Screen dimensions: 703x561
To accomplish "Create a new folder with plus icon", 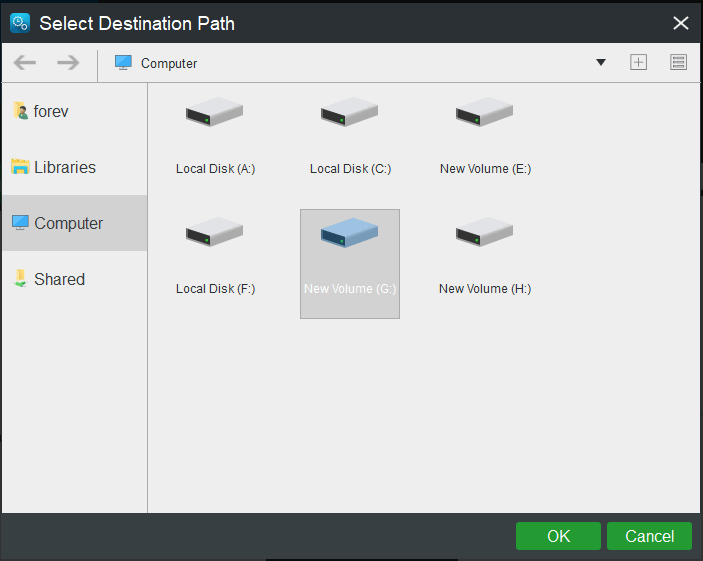I will (x=638, y=62).
